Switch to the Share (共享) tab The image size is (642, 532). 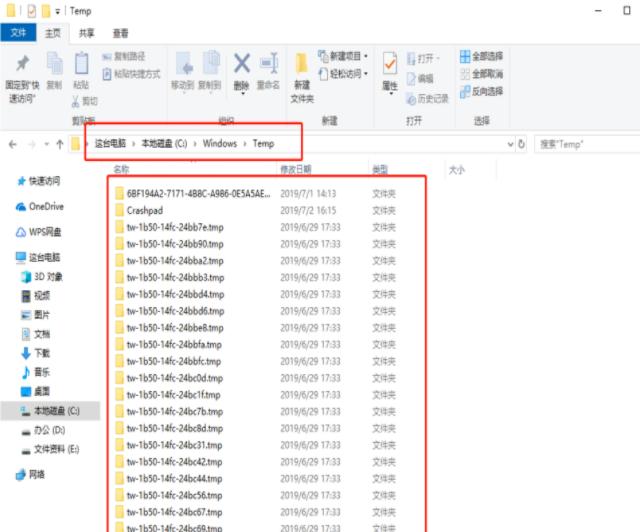click(x=86, y=33)
